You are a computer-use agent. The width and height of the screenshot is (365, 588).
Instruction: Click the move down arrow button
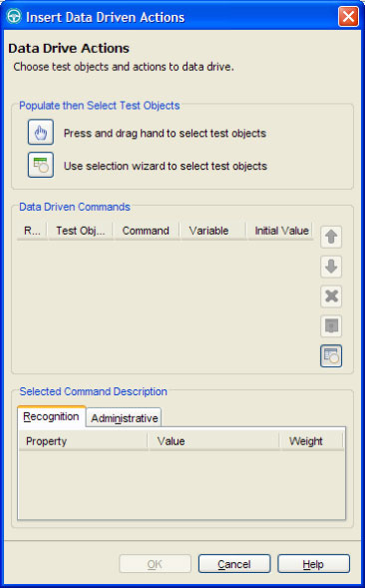click(x=331, y=267)
